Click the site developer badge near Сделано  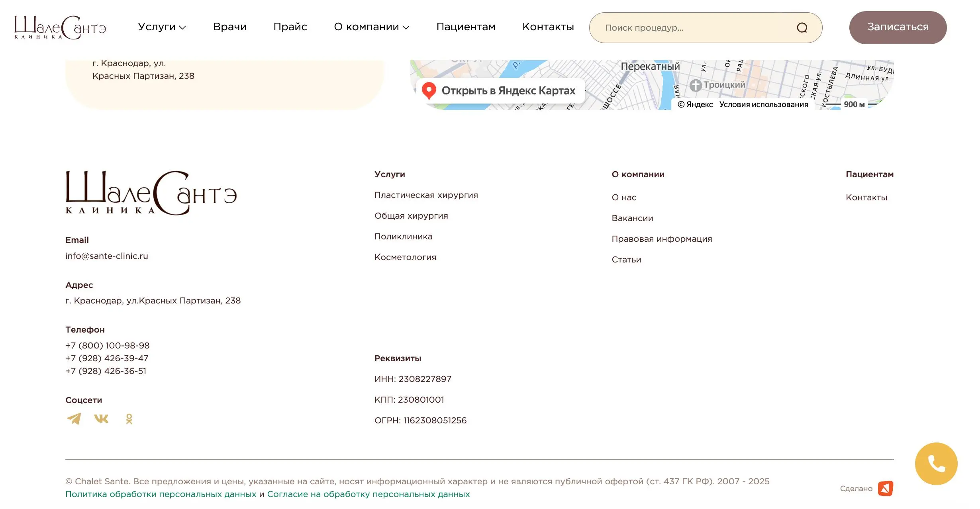click(886, 488)
